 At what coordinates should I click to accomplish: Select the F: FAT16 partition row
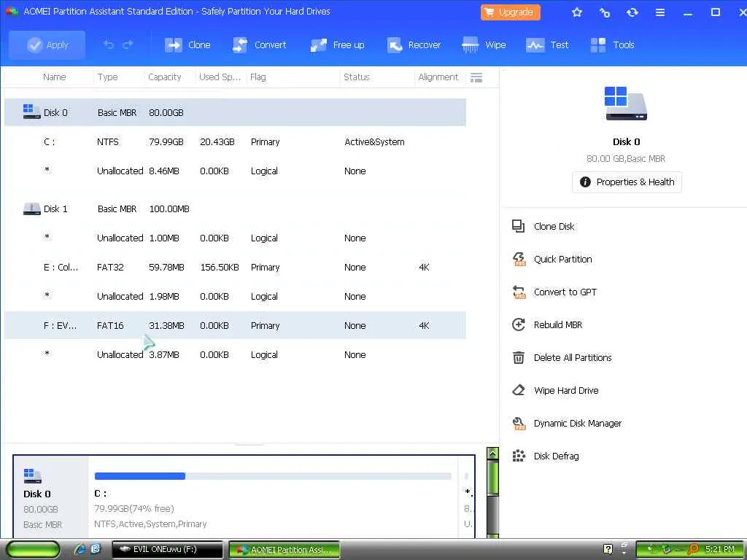point(235,325)
